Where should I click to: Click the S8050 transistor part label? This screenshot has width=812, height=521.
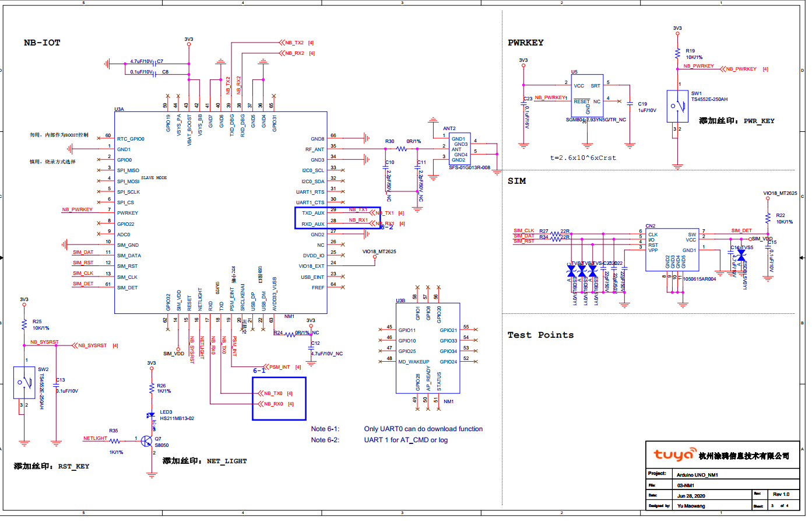click(x=161, y=445)
